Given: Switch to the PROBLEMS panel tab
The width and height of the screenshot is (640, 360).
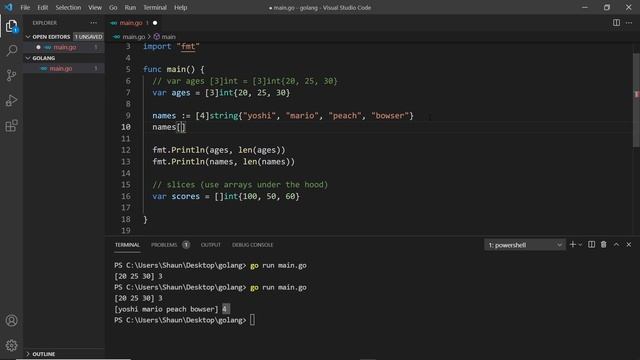Looking at the screenshot, I should coord(164,245).
